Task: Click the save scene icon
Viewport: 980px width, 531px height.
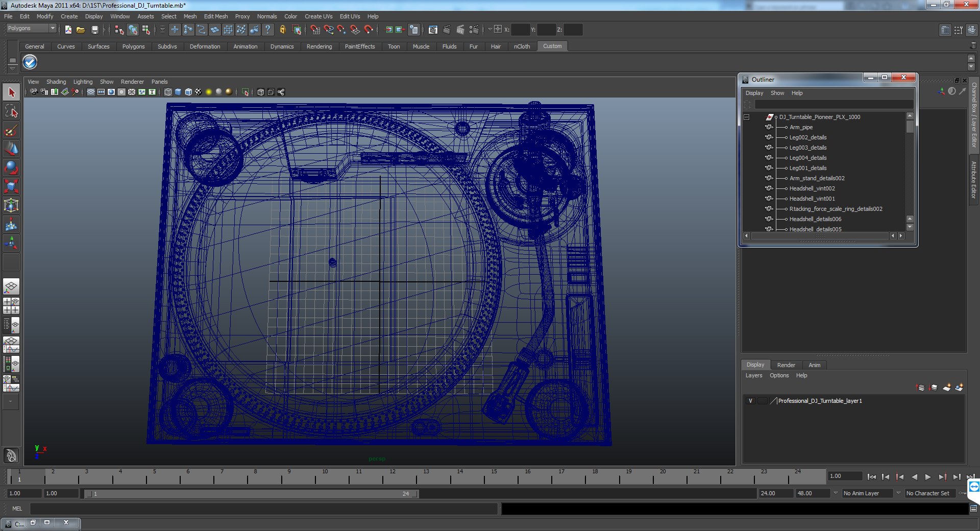Action: pos(94,30)
